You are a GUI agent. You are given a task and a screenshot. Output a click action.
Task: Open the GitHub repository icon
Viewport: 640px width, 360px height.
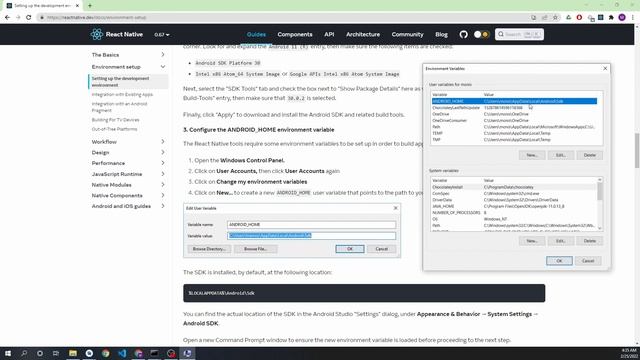463,34
